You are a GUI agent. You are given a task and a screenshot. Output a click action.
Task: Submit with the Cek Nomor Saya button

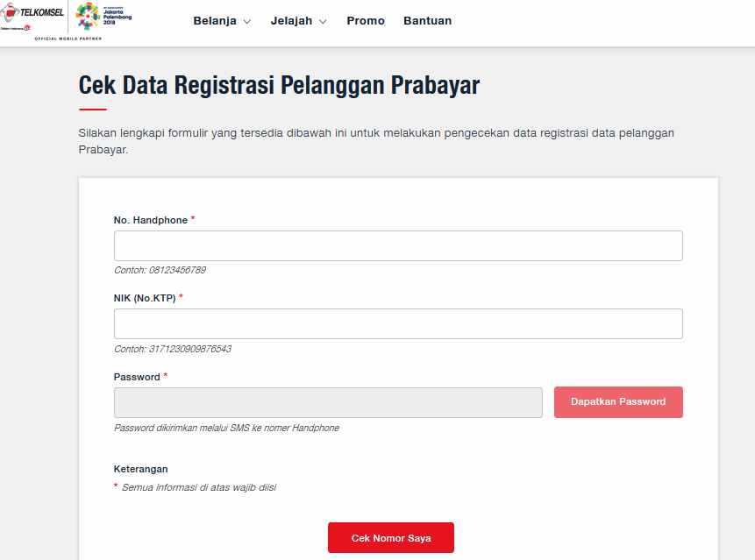[x=391, y=538]
